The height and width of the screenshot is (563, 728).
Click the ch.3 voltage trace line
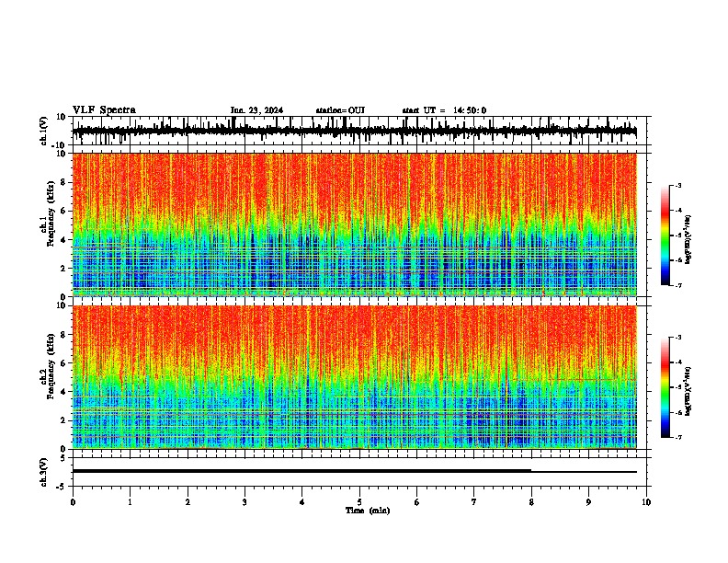click(354, 471)
